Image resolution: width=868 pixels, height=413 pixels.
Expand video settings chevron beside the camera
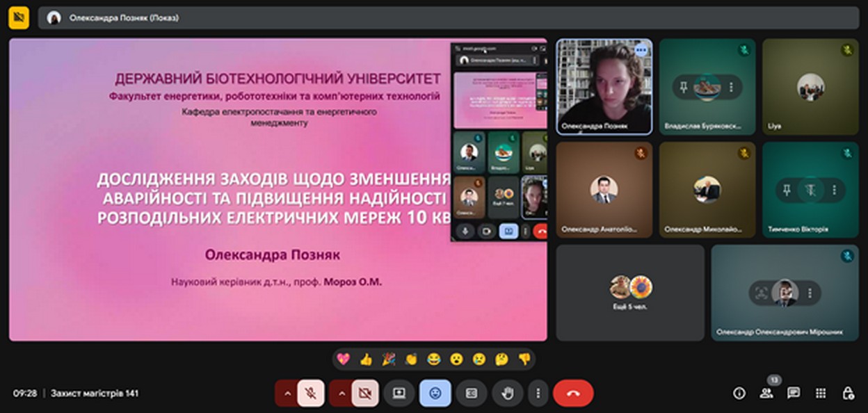coord(341,393)
